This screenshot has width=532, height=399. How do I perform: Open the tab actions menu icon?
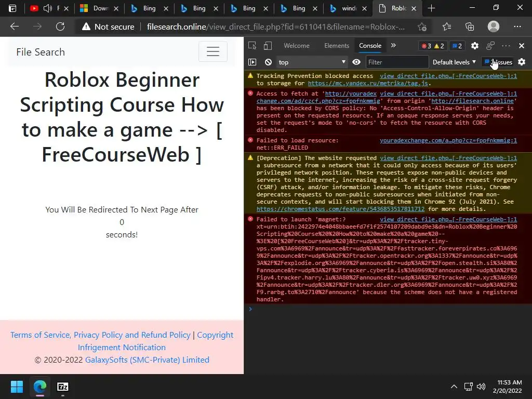click(x=12, y=8)
